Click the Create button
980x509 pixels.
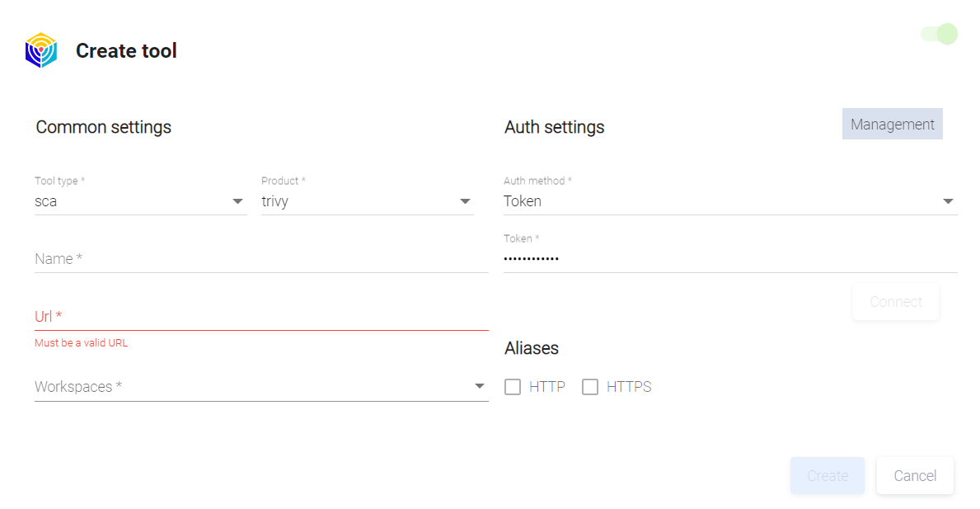click(828, 476)
